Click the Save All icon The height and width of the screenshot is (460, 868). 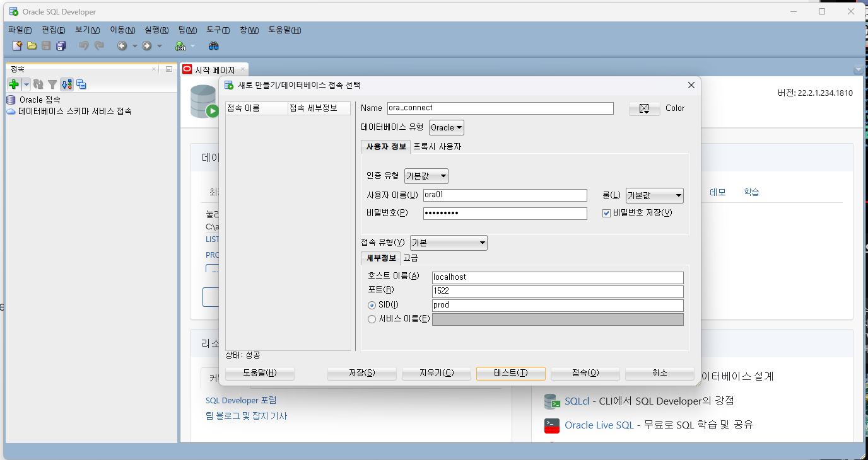[x=61, y=45]
